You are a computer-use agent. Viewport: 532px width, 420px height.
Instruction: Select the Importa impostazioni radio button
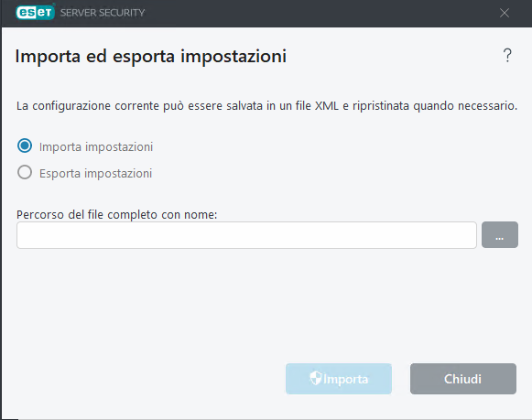(25, 146)
